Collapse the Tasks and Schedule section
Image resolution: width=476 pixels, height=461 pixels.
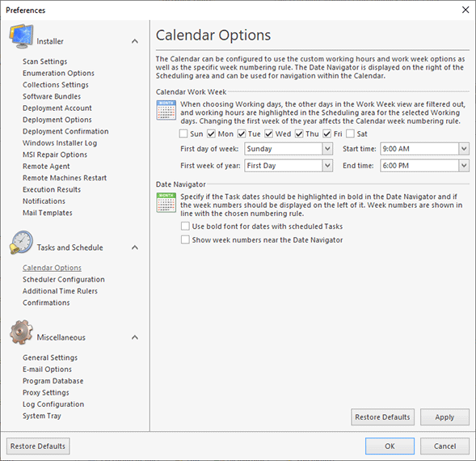pos(135,247)
